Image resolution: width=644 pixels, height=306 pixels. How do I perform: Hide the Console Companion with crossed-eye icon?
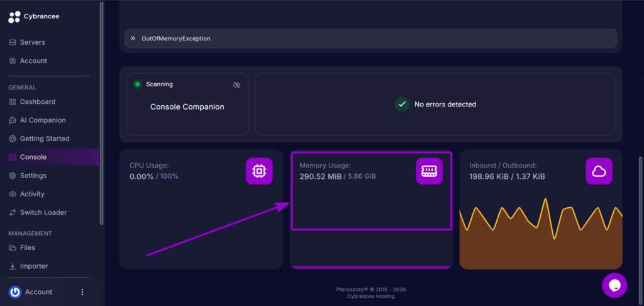coord(236,85)
